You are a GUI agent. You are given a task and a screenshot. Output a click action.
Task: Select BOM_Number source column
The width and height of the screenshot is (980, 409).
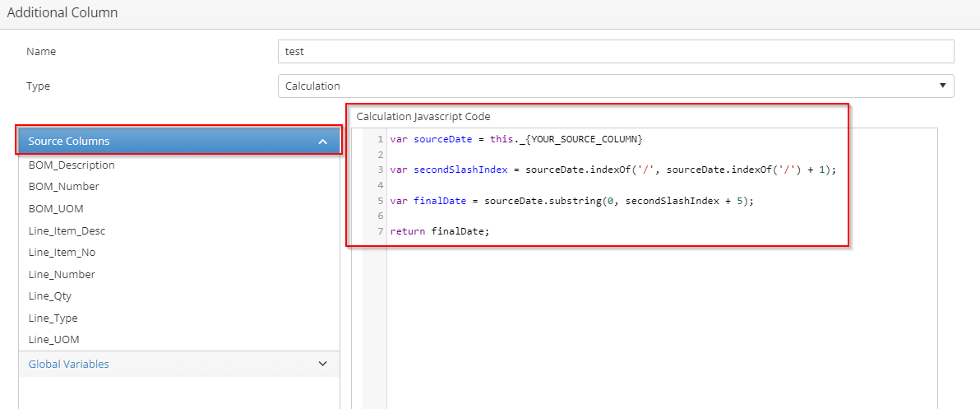(64, 187)
